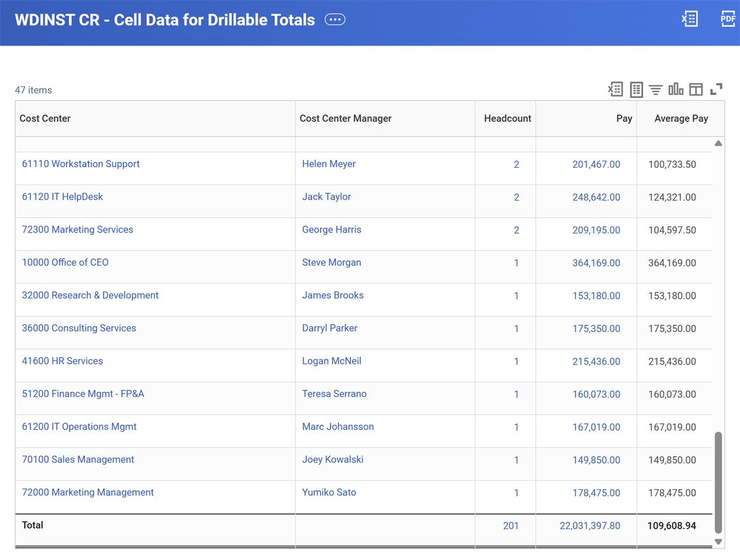740x560 pixels.
Task: Drill into total headcount 201
Action: [x=511, y=526]
